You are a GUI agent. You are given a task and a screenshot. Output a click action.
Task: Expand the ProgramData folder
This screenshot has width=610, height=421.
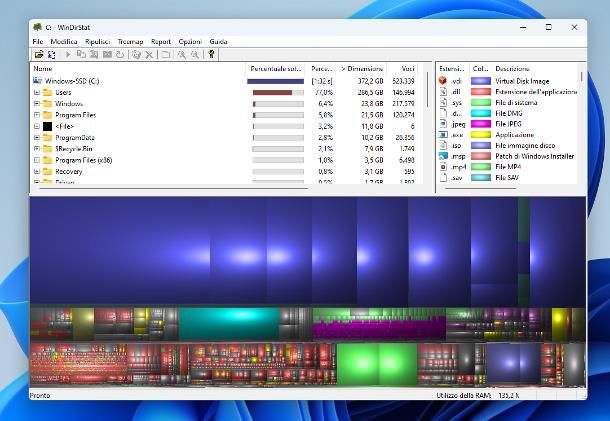click(x=37, y=137)
